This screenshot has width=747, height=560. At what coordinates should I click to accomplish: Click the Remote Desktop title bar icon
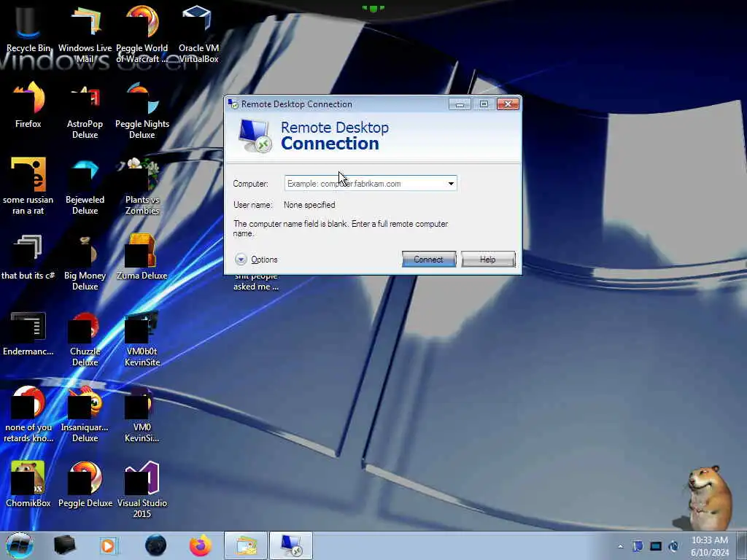click(233, 104)
